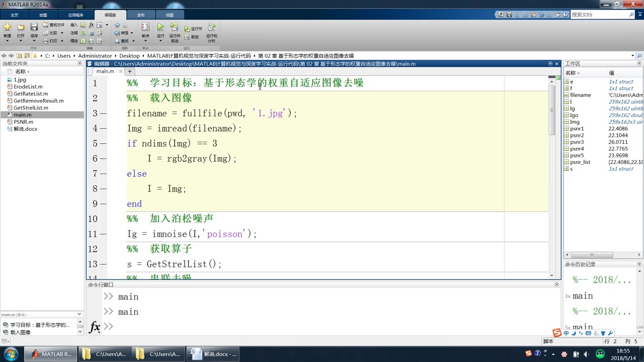Close the editor panel with X
This screenshot has height=362, width=644.
click(557, 64)
